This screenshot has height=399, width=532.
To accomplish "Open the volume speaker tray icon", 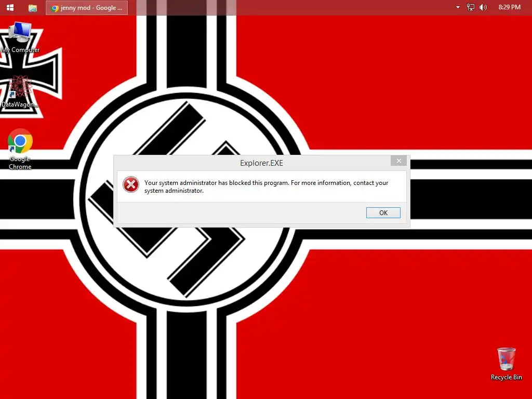I will [x=483, y=7].
